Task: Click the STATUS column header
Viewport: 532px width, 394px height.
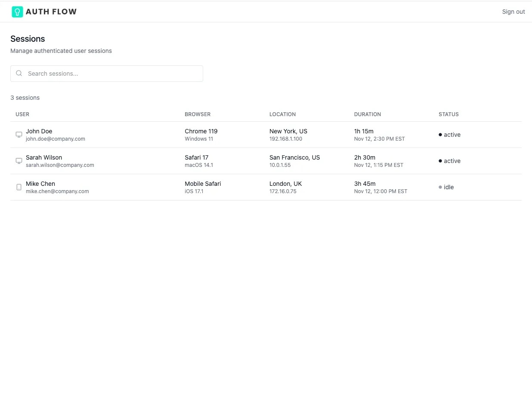Action: click(448, 114)
